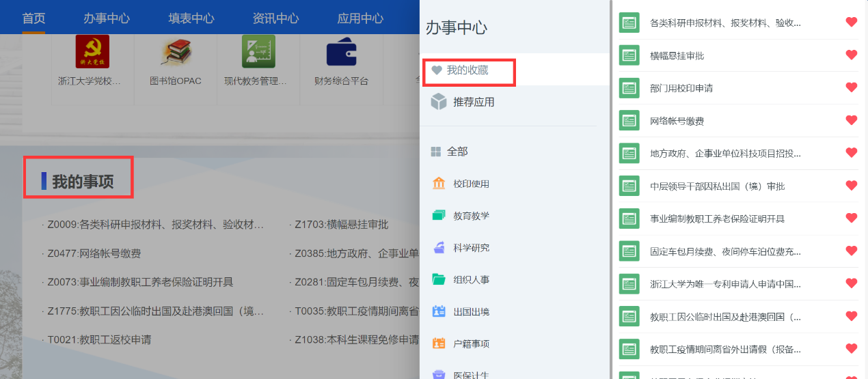Open Z0385:地方政府、企事业单位 link
Screen dimensions: 868x379
356,253
